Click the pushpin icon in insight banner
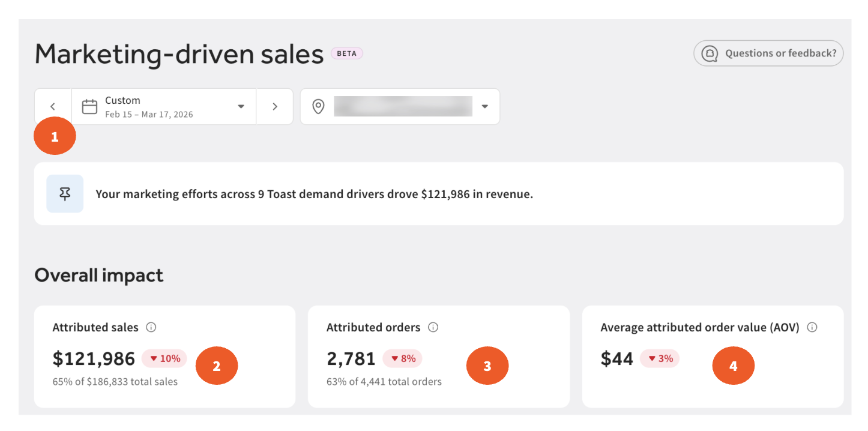This screenshot has height=431, width=868. [x=65, y=194]
